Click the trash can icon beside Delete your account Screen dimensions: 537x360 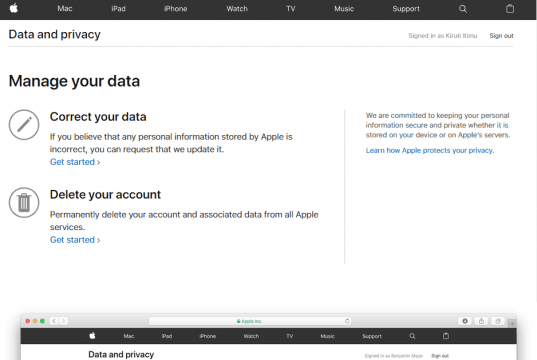[x=24, y=202]
